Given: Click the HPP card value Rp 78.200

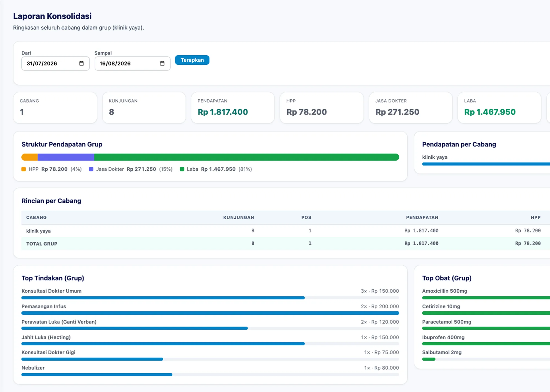Looking at the screenshot, I should [x=307, y=112].
